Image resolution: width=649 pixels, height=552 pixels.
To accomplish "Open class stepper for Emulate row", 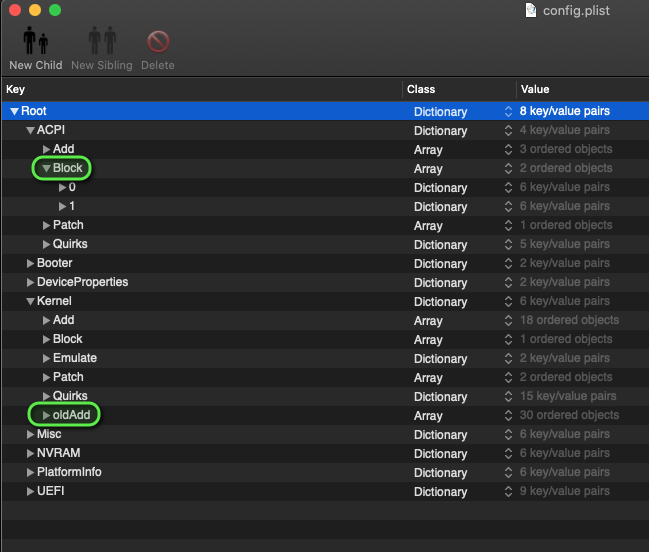I will tap(508, 359).
